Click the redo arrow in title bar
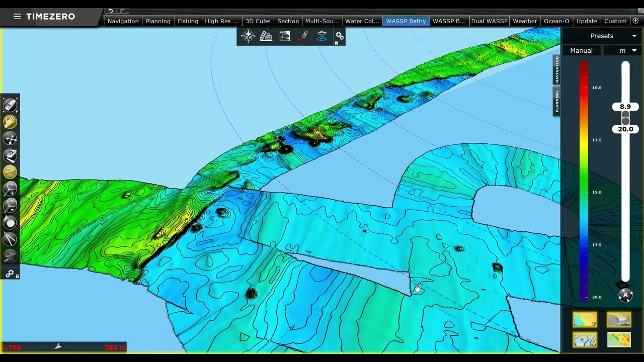644x362 pixels. click(x=122, y=11)
